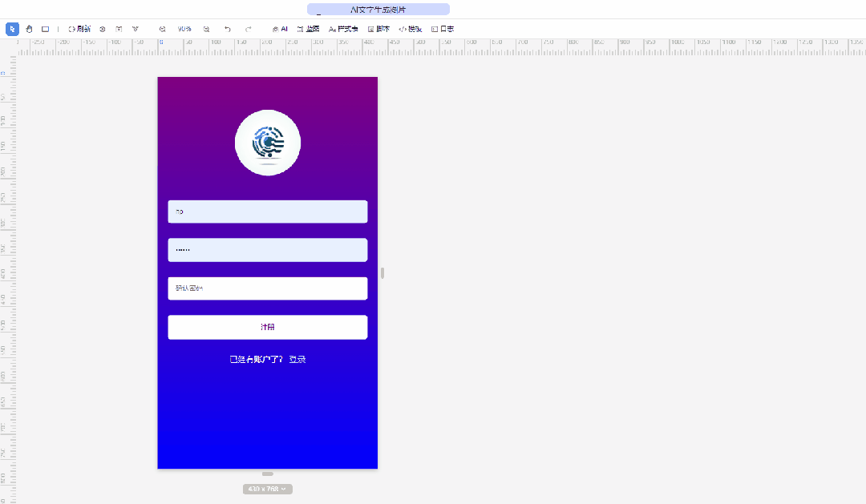Open the 430 x 768 canvas size dropdown
The image size is (866, 504).
(268, 489)
